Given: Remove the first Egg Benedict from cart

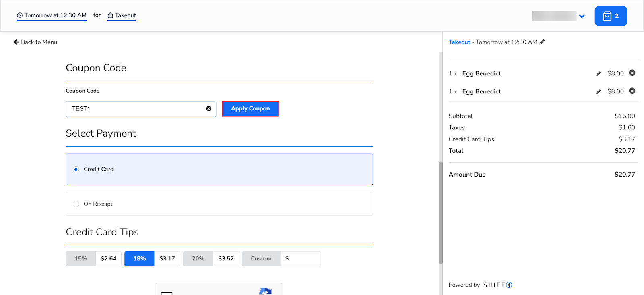Looking at the screenshot, I should point(632,73).
